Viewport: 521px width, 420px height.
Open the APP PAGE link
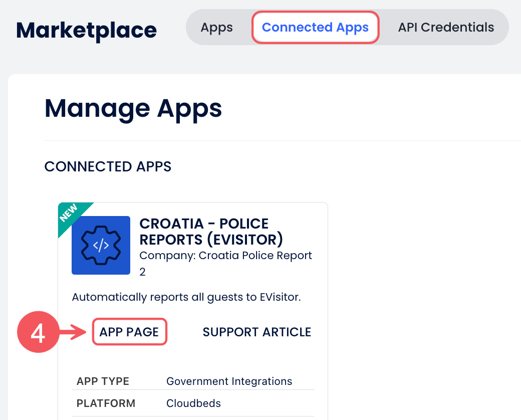click(x=129, y=332)
